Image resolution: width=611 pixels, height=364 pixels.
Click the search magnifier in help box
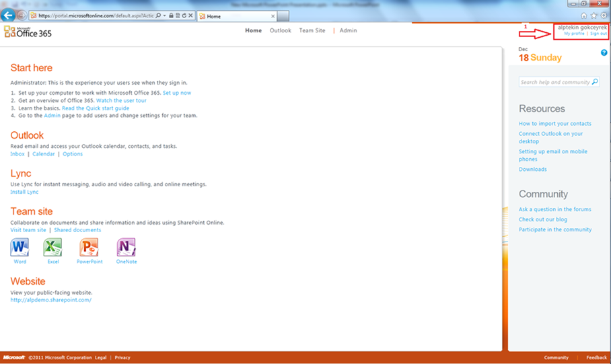(595, 82)
